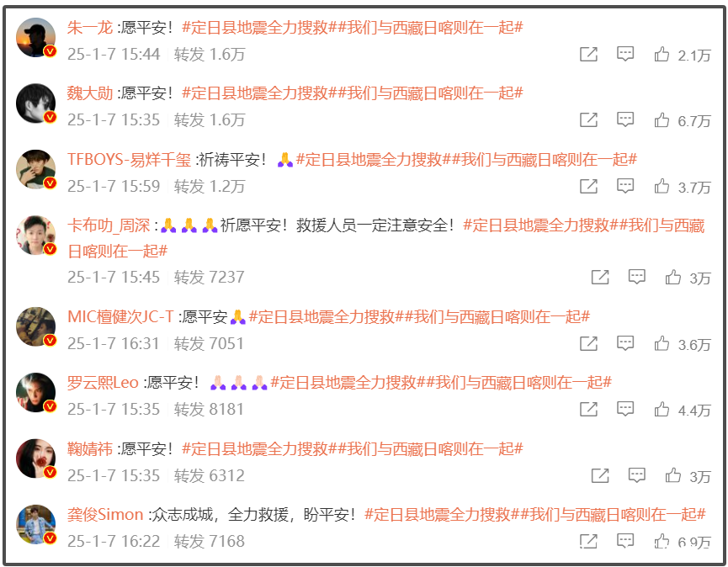Image resolution: width=728 pixels, height=567 pixels.
Task: View 转发 7168 reposts on 龚俊Simon's post
Action: (209, 541)
